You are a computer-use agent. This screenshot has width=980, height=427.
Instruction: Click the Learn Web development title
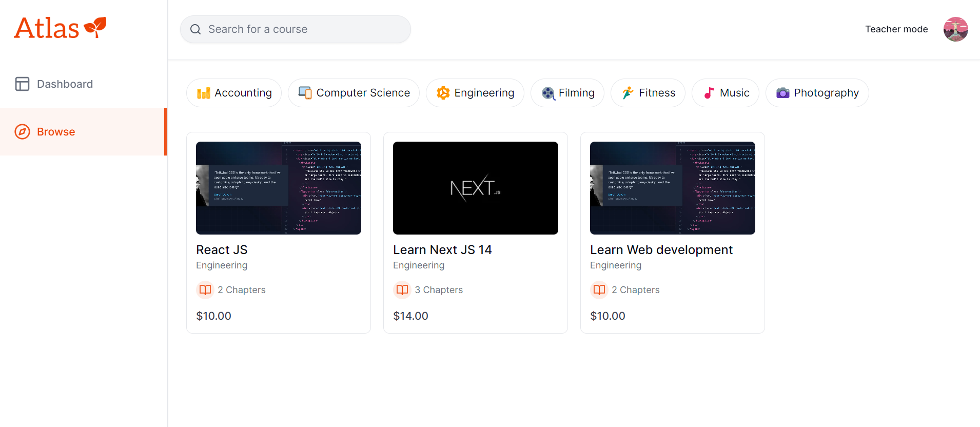coord(661,250)
